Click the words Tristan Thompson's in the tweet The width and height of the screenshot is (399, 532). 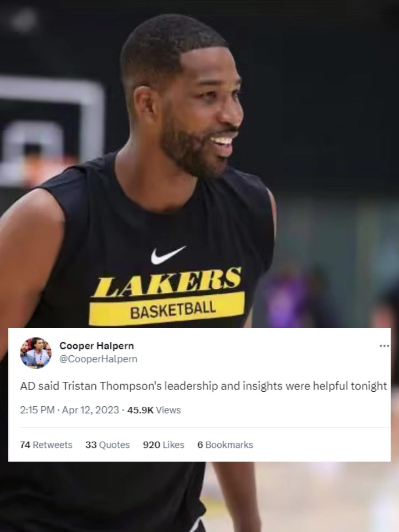click(x=112, y=386)
